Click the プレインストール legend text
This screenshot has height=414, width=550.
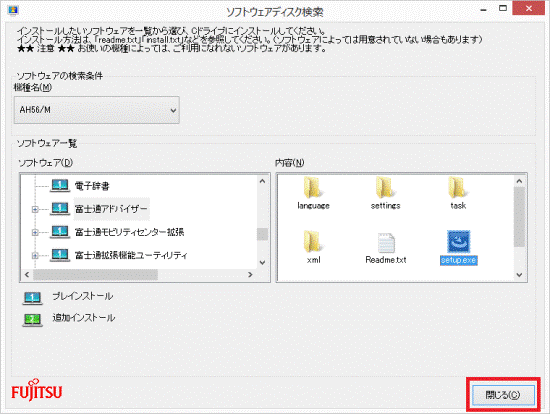[x=83, y=296]
